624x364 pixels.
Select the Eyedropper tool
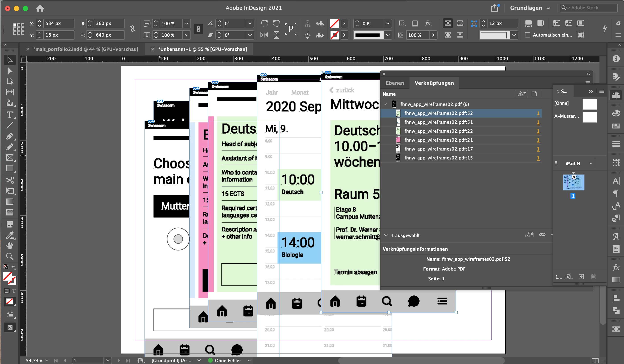pos(10,235)
